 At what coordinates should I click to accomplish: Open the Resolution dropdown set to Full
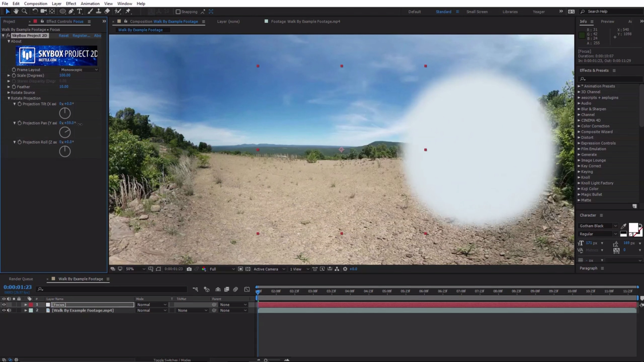221,269
